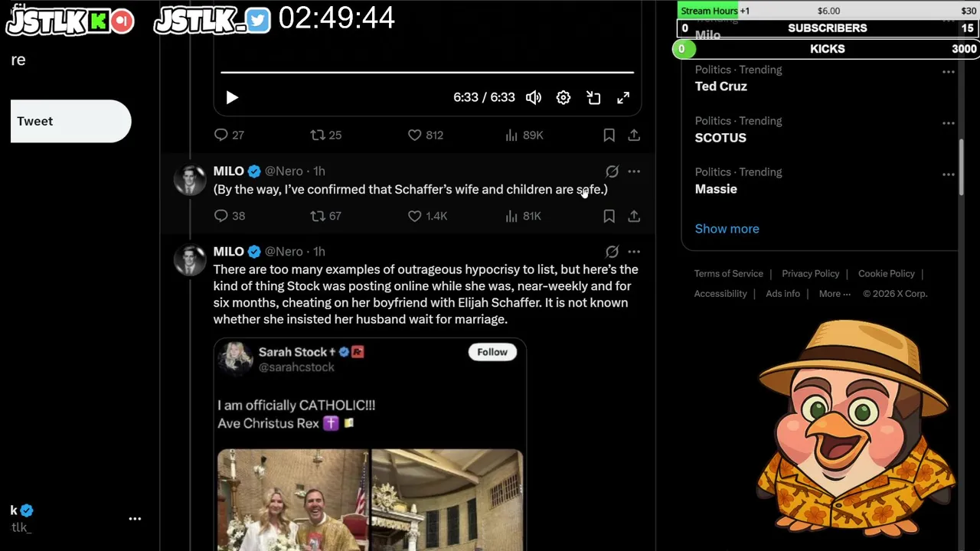Open Cookie Policy link

point(887,274)
